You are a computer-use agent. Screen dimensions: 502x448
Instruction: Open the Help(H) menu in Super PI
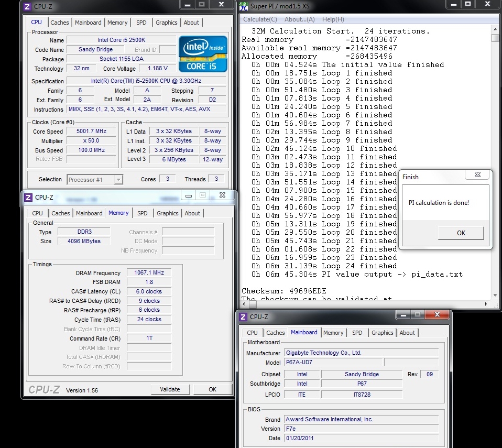(333, 19)
